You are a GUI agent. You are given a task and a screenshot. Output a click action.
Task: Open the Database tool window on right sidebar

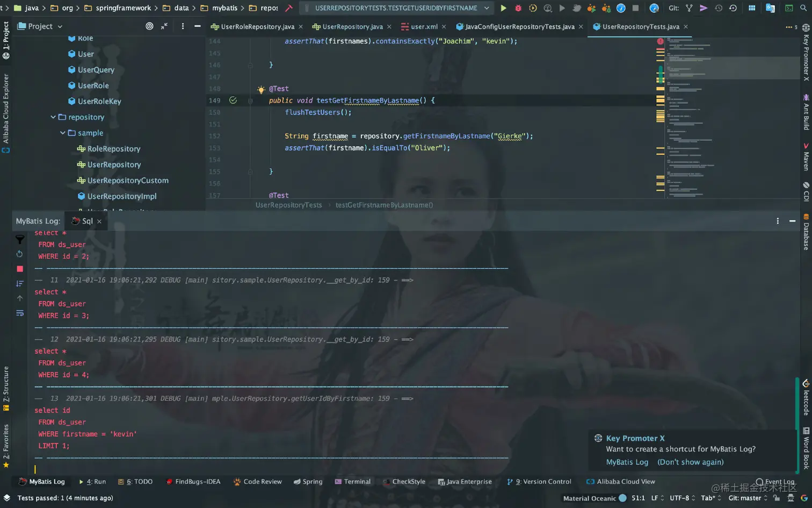click(806, 232)
